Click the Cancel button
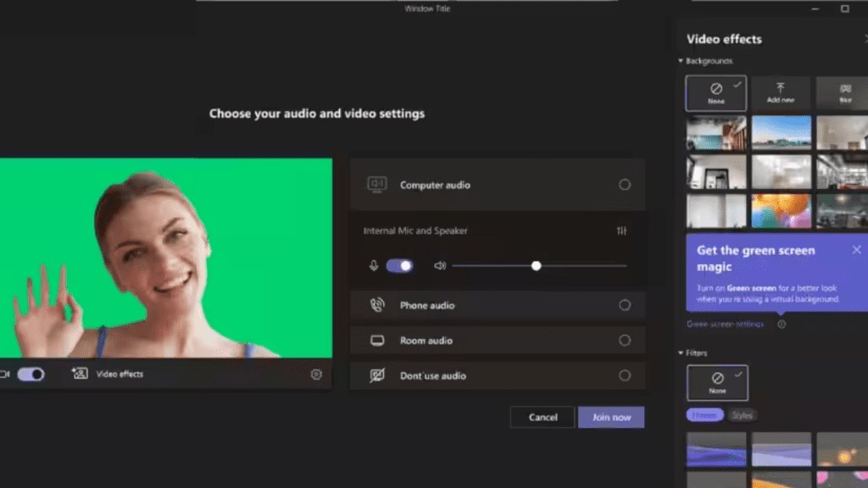 tap(542, 417)
